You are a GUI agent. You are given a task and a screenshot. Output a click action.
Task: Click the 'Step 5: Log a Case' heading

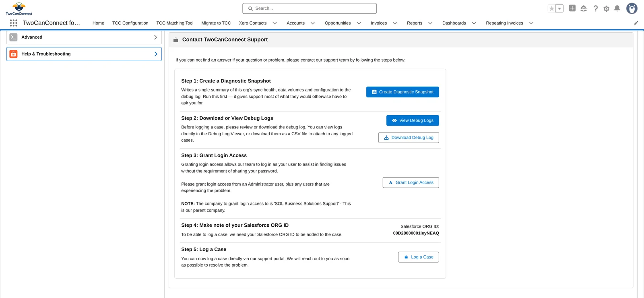pos(204,249)
